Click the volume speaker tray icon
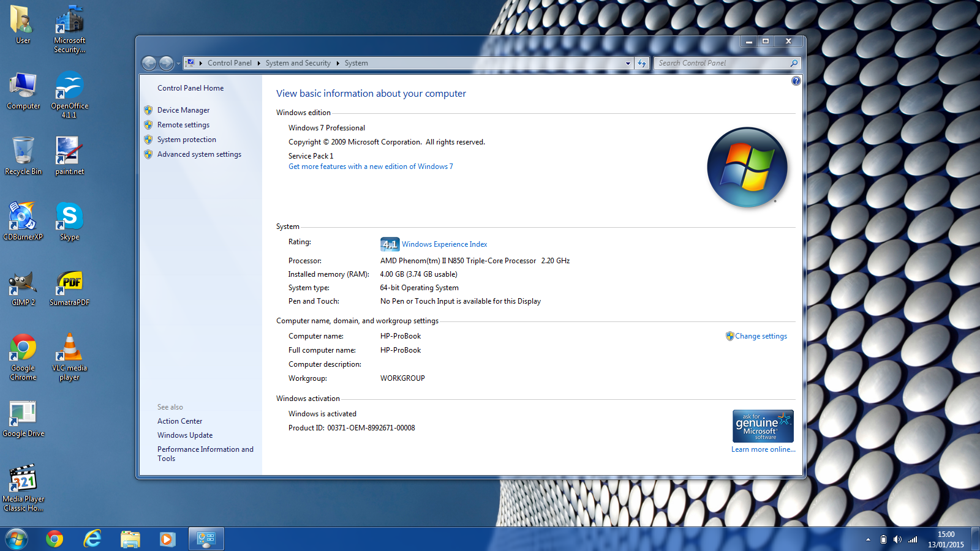 tap(897, 539)
